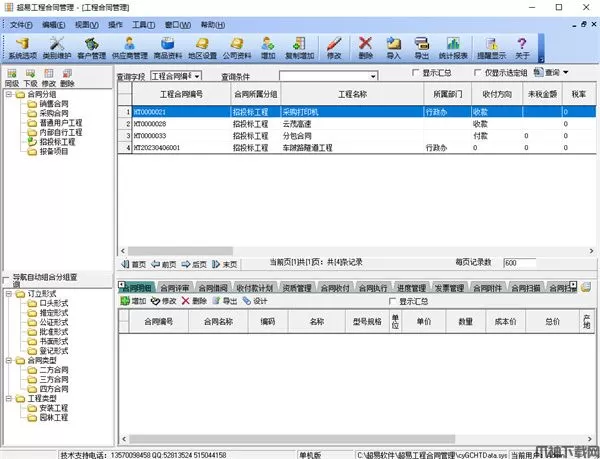
Task: Click 删除 in the contract detail toolbar
Action: (x=194, y=301)
